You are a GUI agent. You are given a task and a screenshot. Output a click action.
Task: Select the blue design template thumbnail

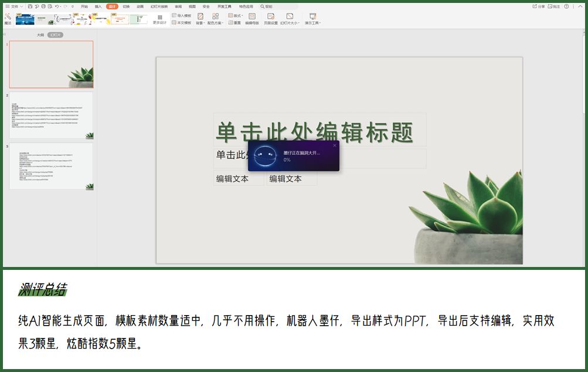[x=25, y=19]
